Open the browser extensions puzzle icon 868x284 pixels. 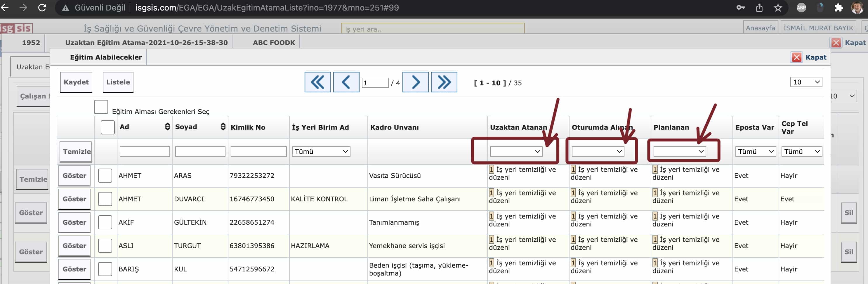click(838, 7)
